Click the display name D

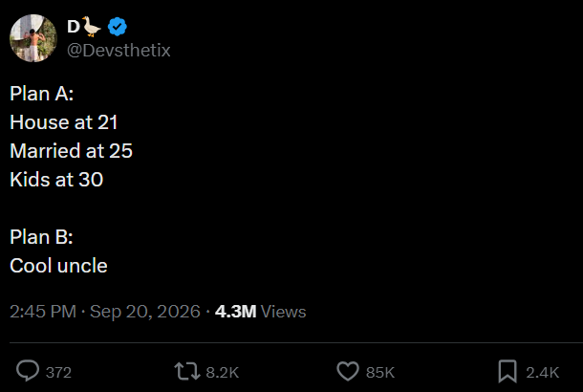[74, 27]
